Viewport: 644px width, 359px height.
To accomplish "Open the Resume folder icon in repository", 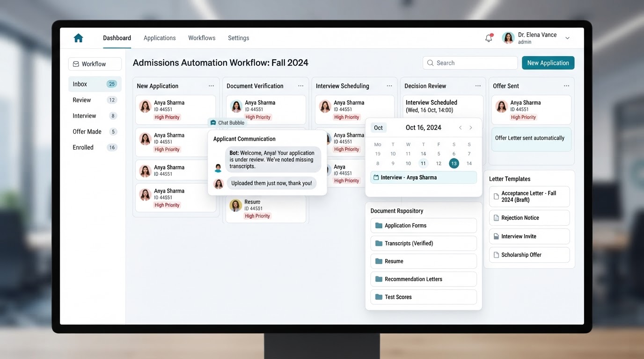I will pyautogui.click(x=379, y=261).
